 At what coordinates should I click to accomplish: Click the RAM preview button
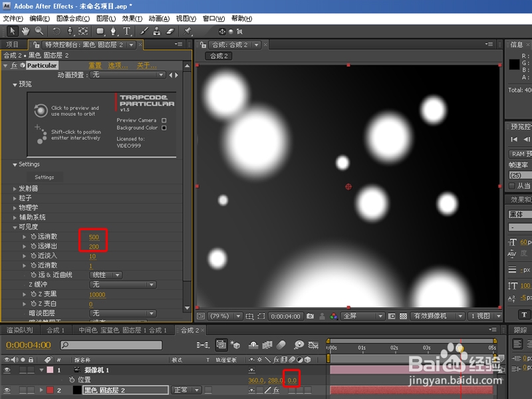point(520,154)
